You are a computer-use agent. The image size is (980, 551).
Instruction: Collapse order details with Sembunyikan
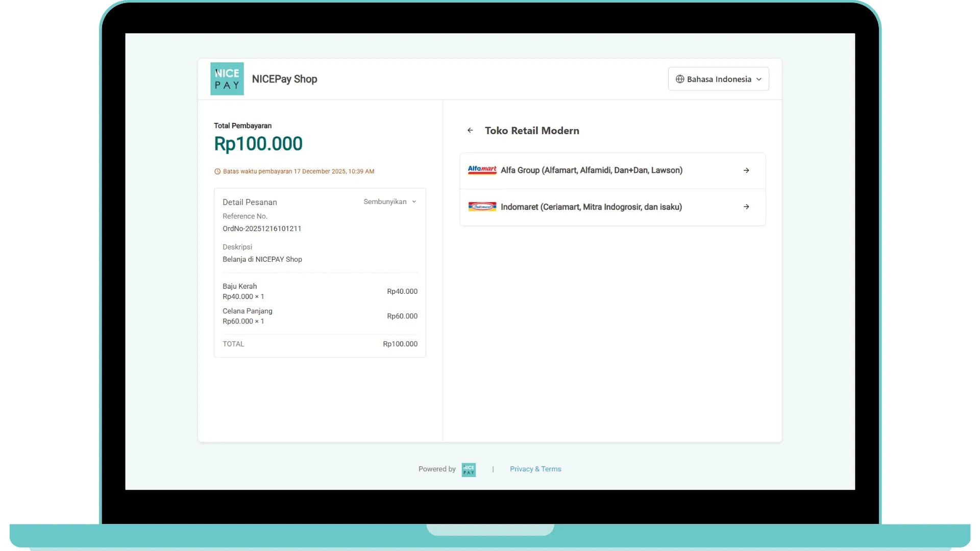point(390,202)
